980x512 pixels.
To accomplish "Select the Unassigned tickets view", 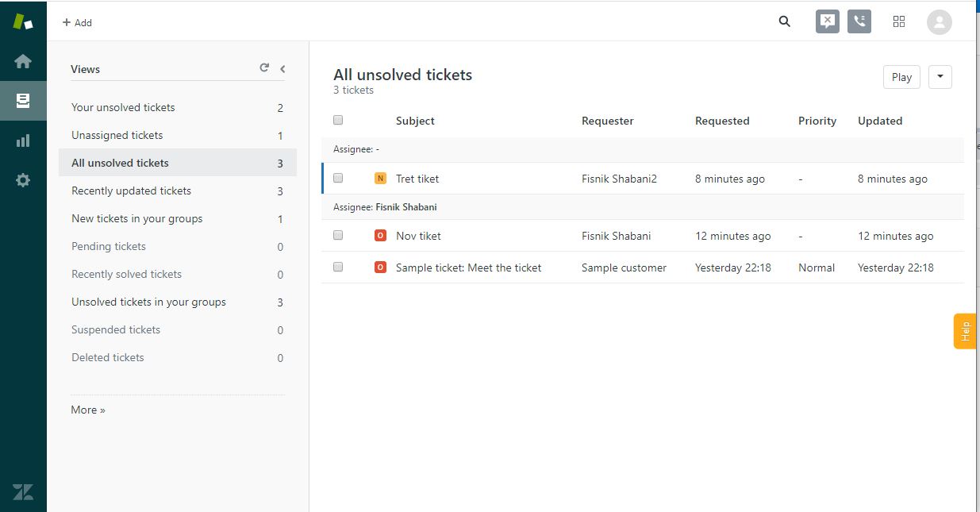I will [117, 135].
